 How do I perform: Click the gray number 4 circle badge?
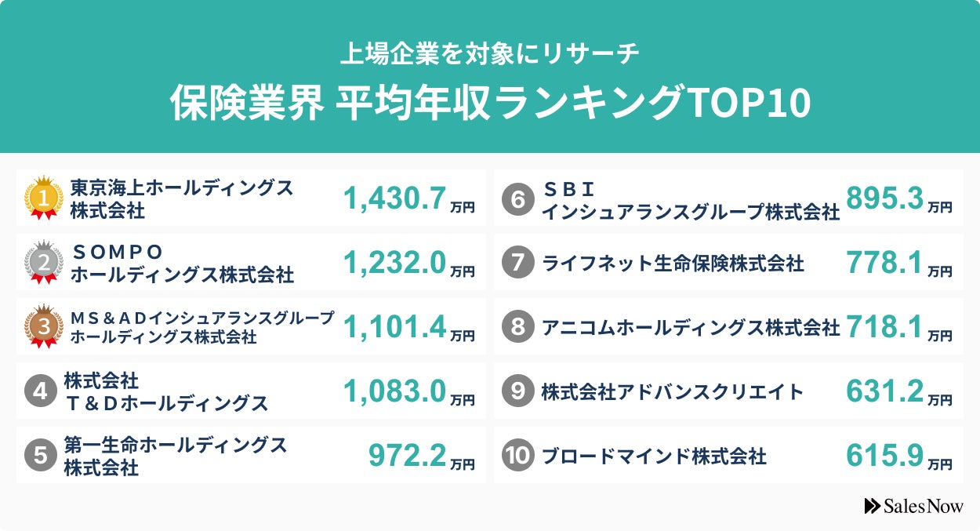pos(41,391)
